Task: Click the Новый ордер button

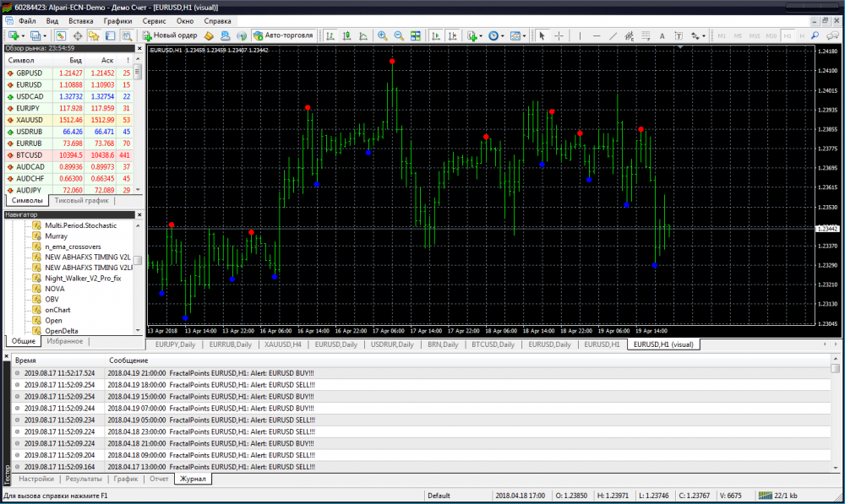Action: (171, 35)
